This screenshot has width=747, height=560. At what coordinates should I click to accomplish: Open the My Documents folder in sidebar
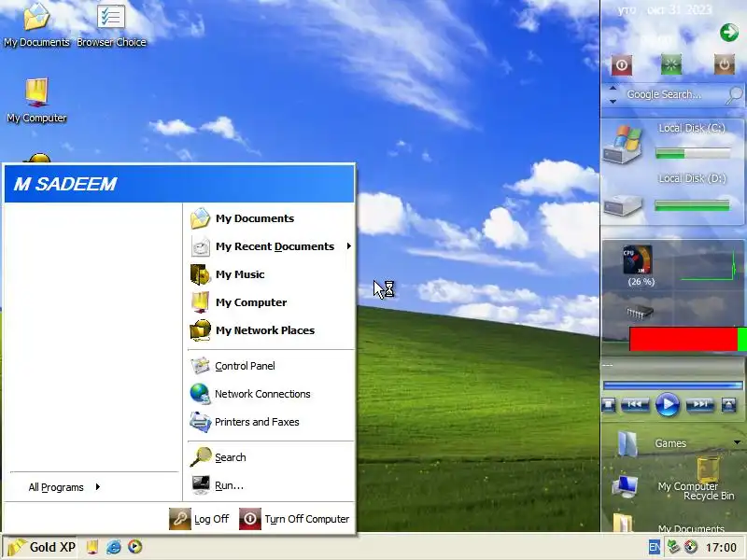pyautogui.click(x=623, y=523)
